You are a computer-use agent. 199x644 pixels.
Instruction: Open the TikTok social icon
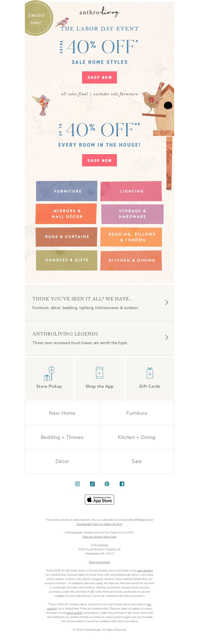point(92,484)
